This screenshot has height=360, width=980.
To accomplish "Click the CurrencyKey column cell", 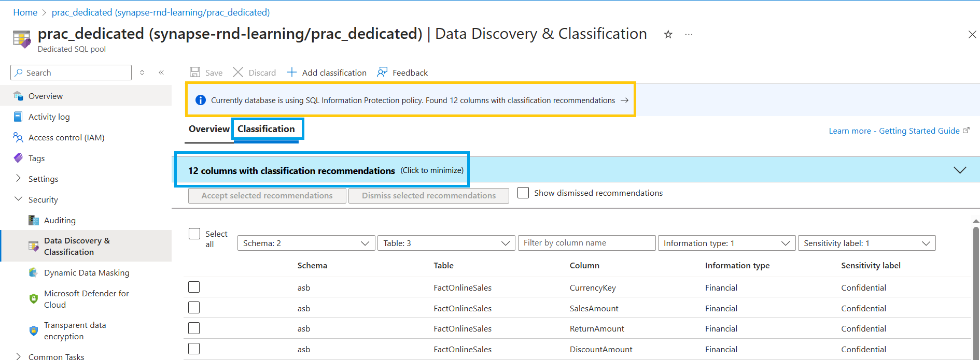I will [593, 287].
